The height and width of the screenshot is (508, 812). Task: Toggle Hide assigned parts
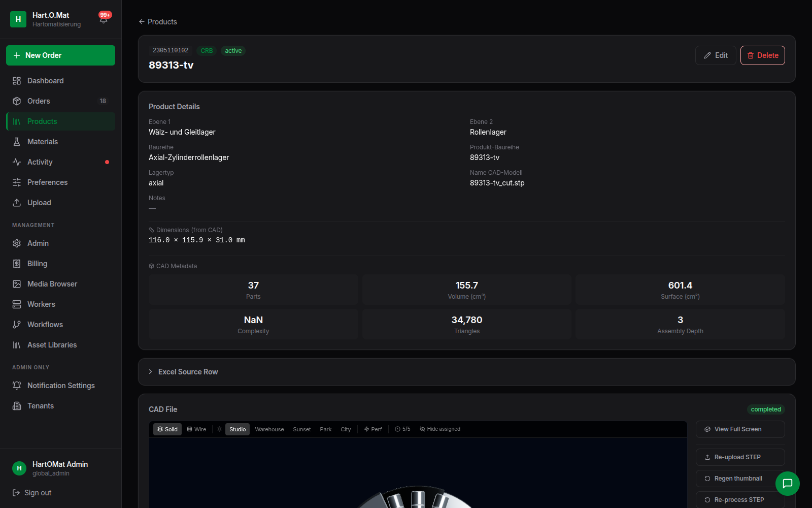click(440, 429)
